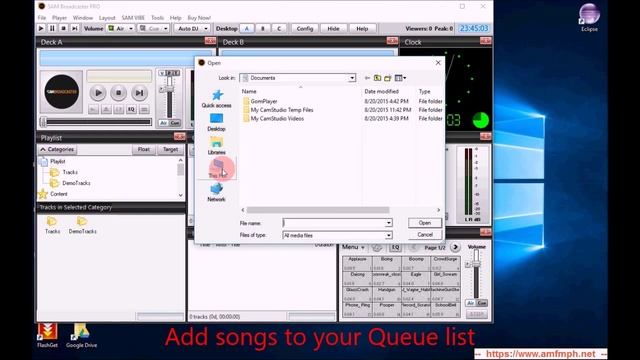The height and width of the screenshot is (360, 640).
Task: Toggle Air output on Deck A
Action: tap(163, 123)
